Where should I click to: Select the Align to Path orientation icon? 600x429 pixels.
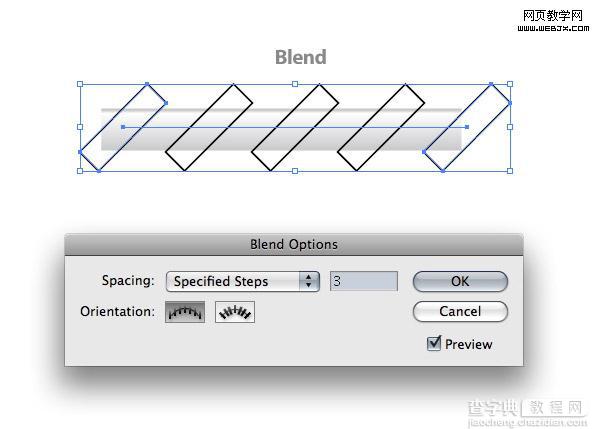coord(235,312)
